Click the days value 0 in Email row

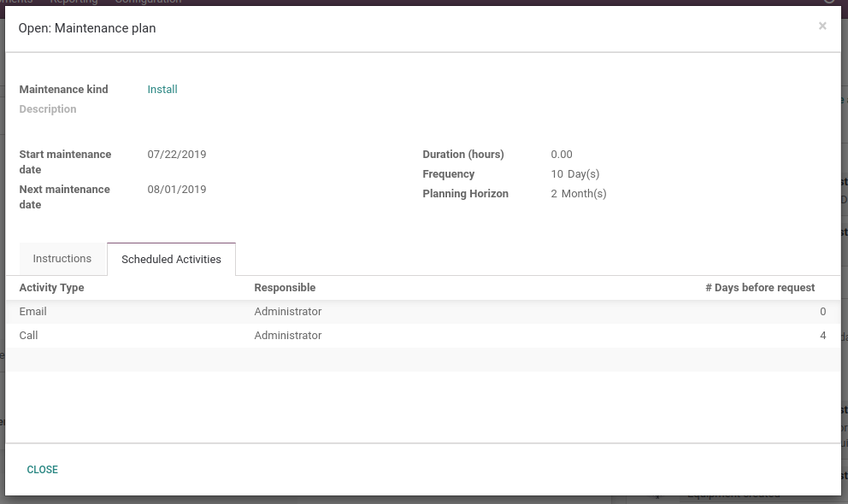(822, 311)
